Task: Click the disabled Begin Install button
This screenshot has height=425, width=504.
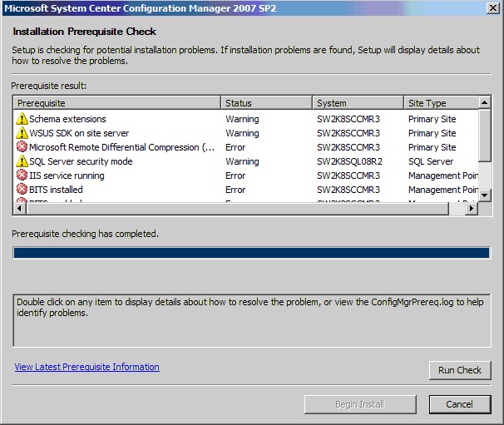Action: (360, 404)
